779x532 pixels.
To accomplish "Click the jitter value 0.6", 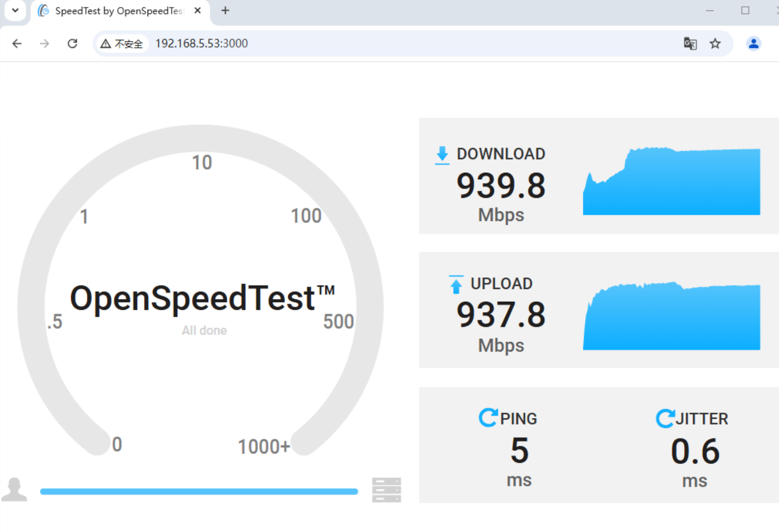I will pyautogui.click(x=695, y=451).
